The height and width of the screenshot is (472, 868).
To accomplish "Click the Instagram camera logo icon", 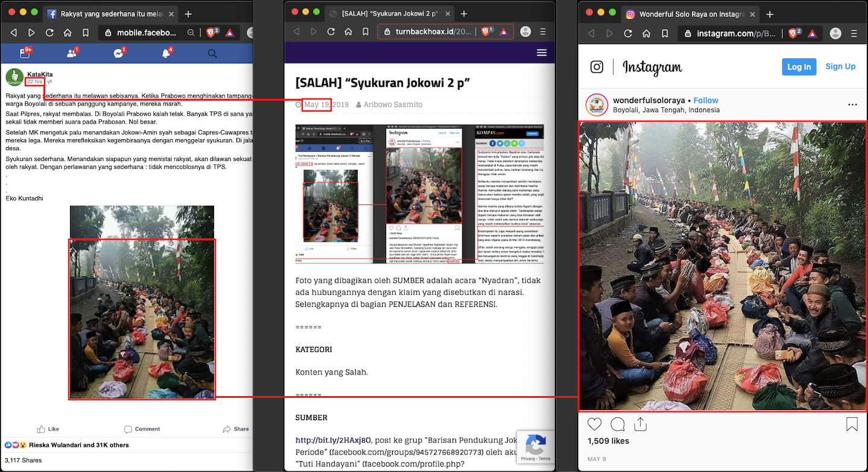I will [x=597, y=67].
